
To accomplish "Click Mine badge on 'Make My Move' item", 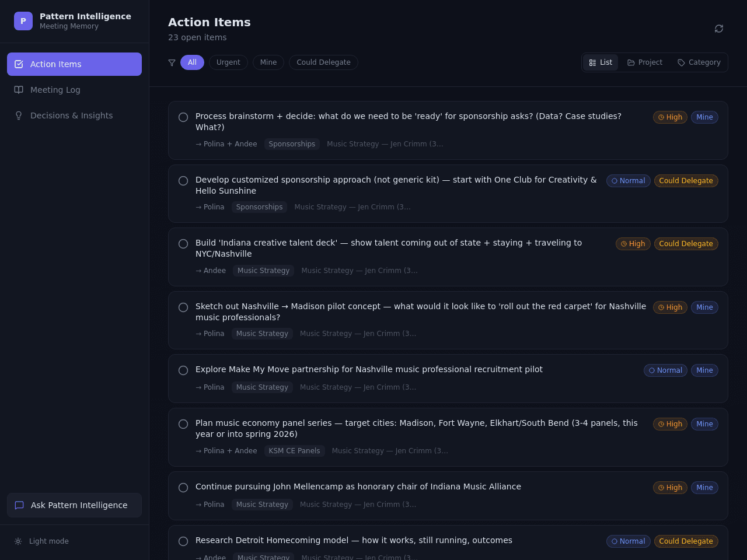I will tap(704, 370).
